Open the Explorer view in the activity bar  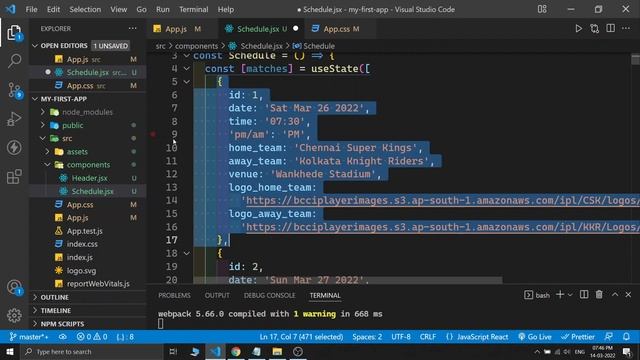pyautogui.click(x=14, y=33)
